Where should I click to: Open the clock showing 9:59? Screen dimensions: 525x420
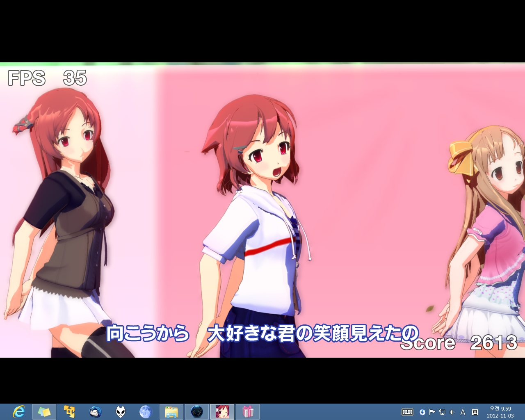(x=500, y=412)
